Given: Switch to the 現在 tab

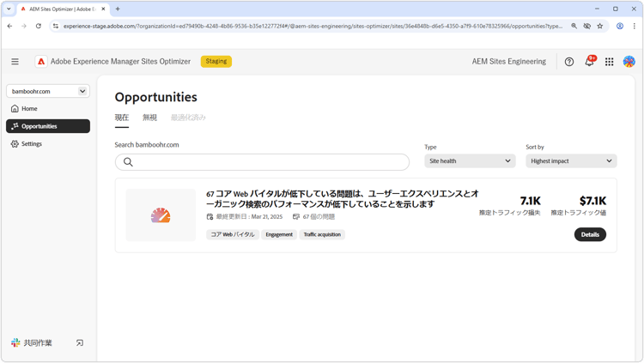Looking at the screenshot, I should [122, 118].
